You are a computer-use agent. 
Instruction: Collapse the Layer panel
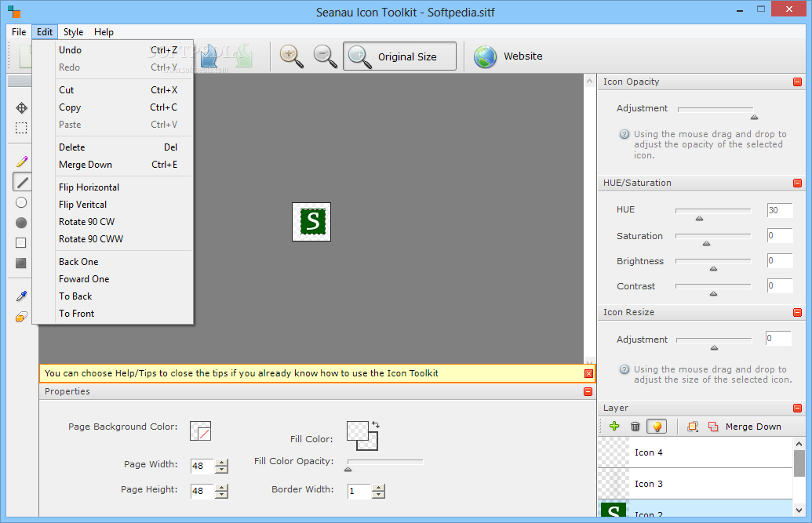(798, 408)
